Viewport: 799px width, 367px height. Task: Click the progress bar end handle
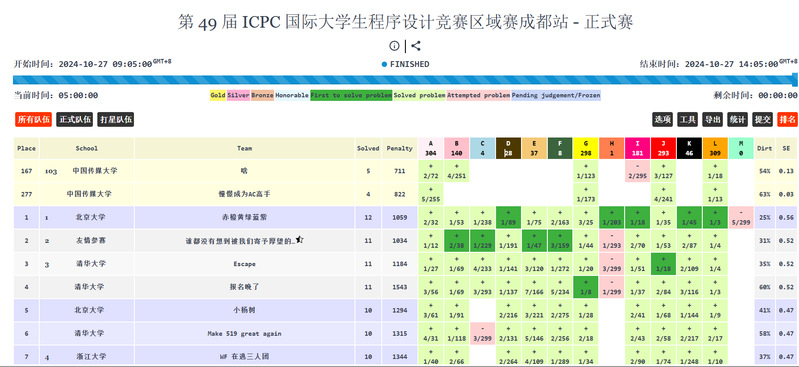pos(795,80)
